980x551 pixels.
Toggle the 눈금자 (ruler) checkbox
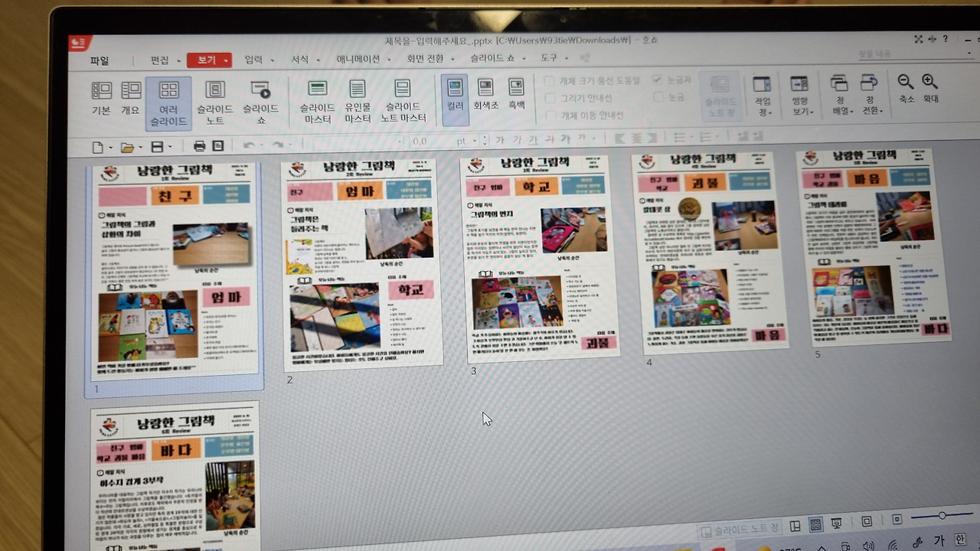click(x=657, y=80)
